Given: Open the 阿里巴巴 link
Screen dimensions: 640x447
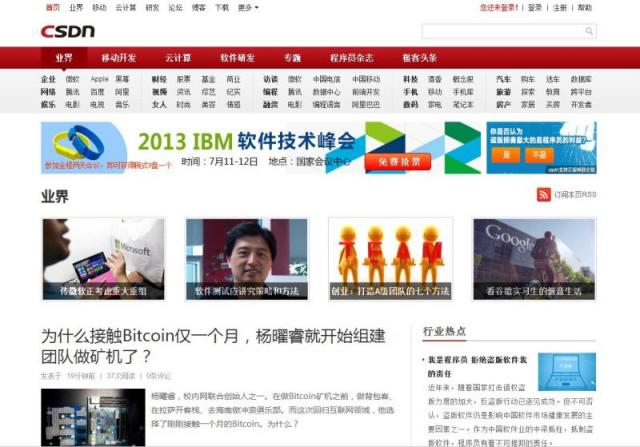Looking at the screenshot, I should (366, 105).
